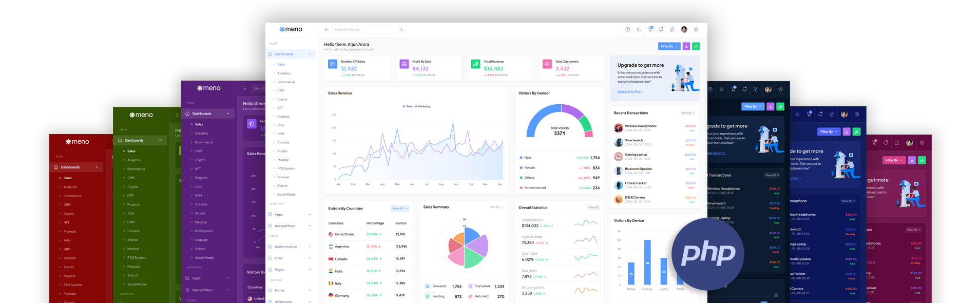
Task: Expand the Pages menu in white sidebar
Action: (x=310, y=270)
